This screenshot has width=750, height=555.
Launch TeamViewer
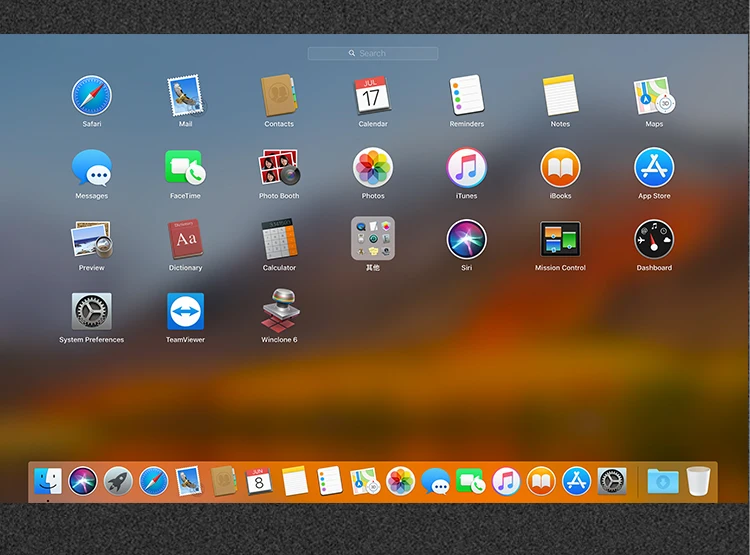click(185, 311)
